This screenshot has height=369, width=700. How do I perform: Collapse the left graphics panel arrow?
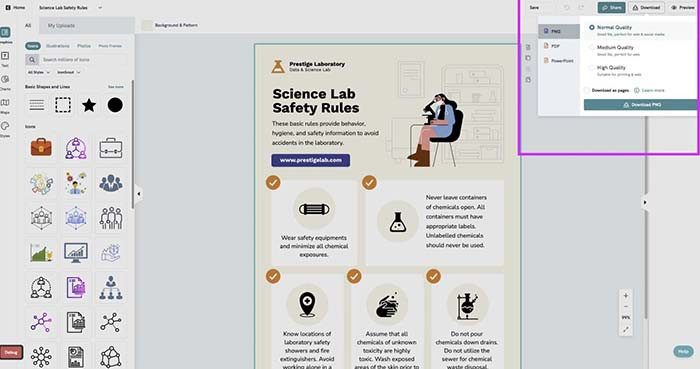(138, 194)
